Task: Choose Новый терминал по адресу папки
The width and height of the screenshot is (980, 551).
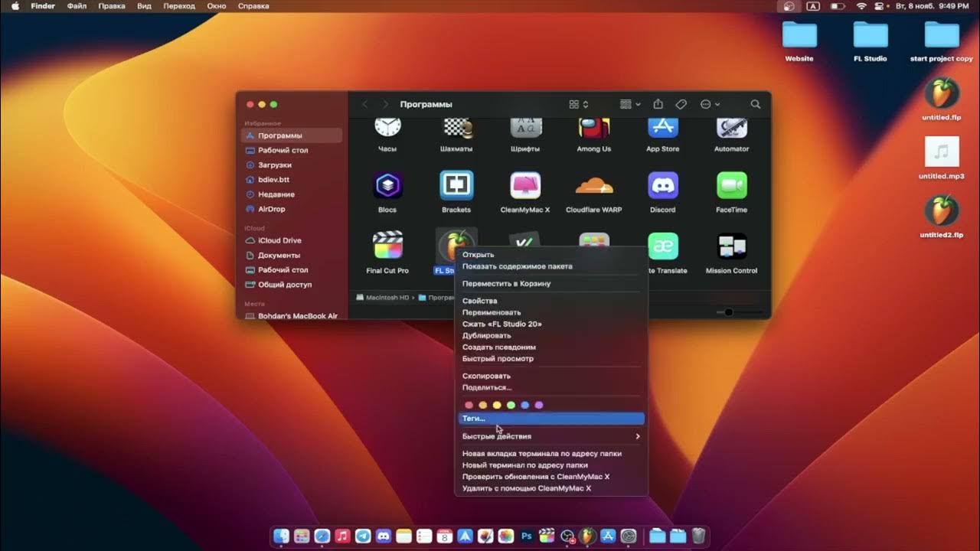Action: tap(551, 465)
